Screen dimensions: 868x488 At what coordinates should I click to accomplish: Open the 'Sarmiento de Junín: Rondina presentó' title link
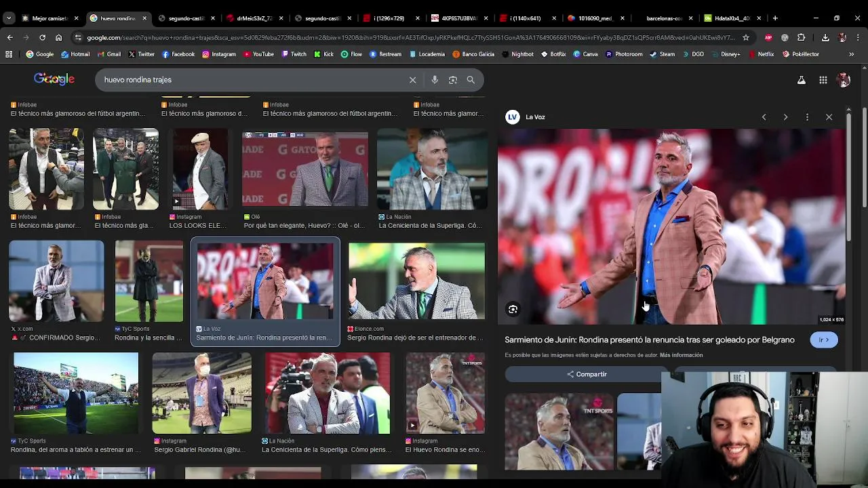point(650,340)
